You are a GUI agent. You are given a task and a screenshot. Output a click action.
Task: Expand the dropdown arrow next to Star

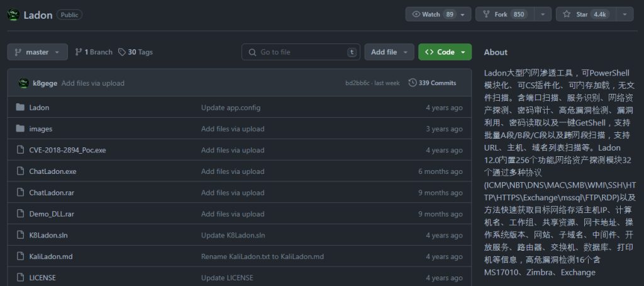tap(625, 14)
